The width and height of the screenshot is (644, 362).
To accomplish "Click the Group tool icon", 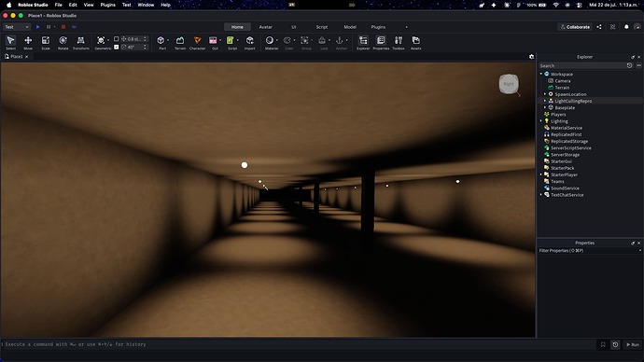I will [304, 40].
